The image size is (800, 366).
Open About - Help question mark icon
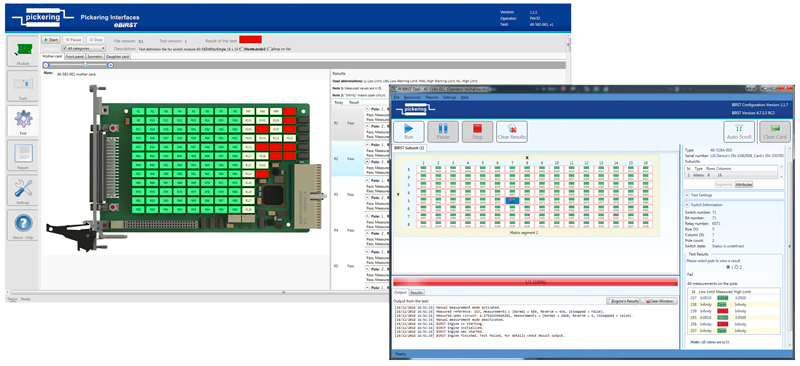pos(22,225)
